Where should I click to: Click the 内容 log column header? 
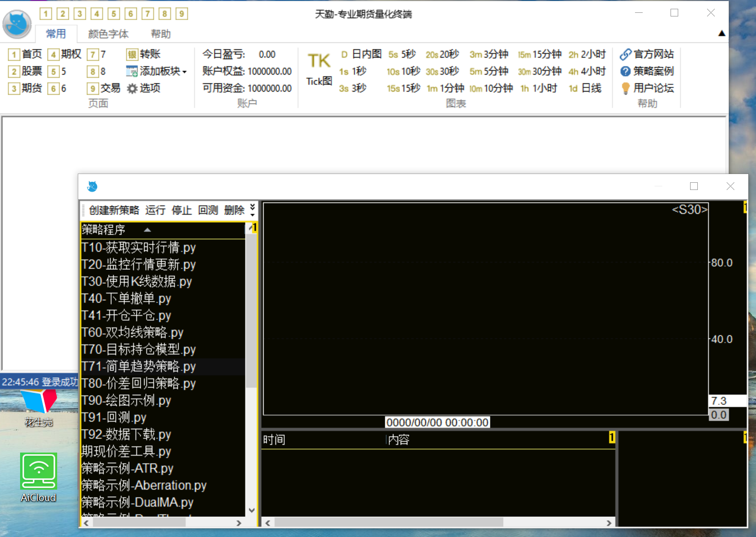[x=398, y=440]
